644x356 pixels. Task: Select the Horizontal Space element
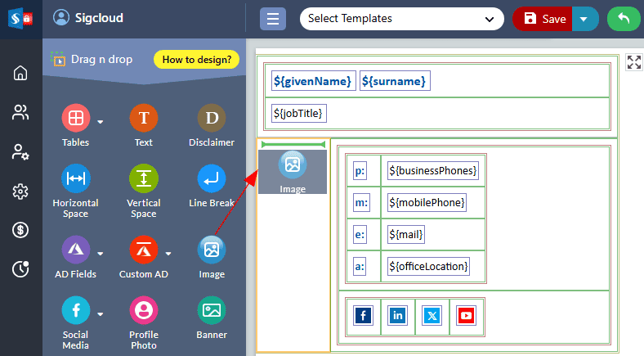(76, 179)
